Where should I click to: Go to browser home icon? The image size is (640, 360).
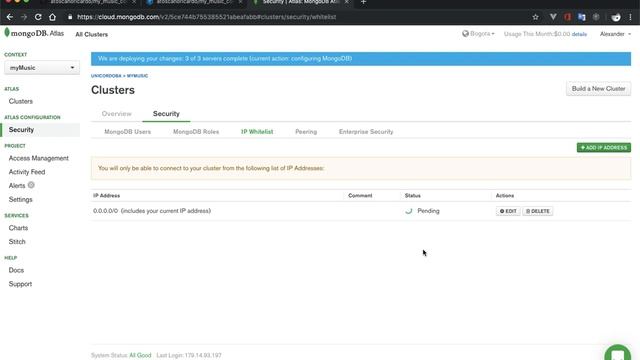click(x=52, y=17)
